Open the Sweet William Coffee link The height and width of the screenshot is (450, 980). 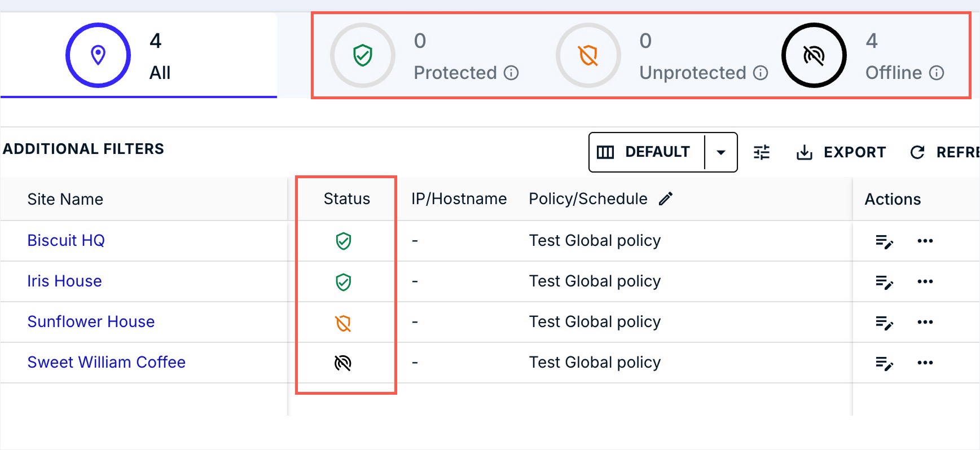[x=106, y=363]
